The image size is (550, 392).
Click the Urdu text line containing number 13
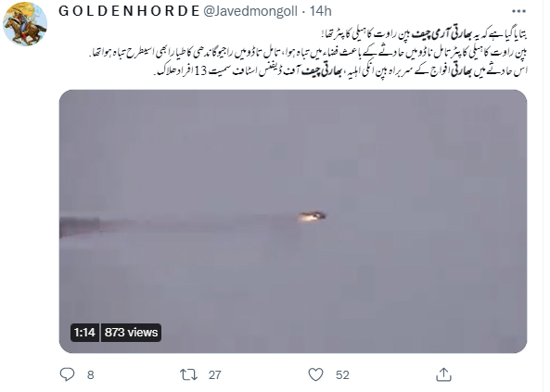340,70
